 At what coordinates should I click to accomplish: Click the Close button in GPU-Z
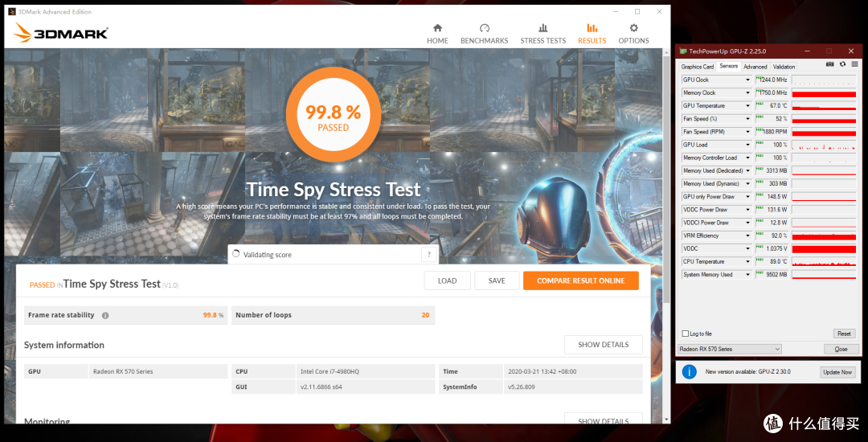coord(841,349)
